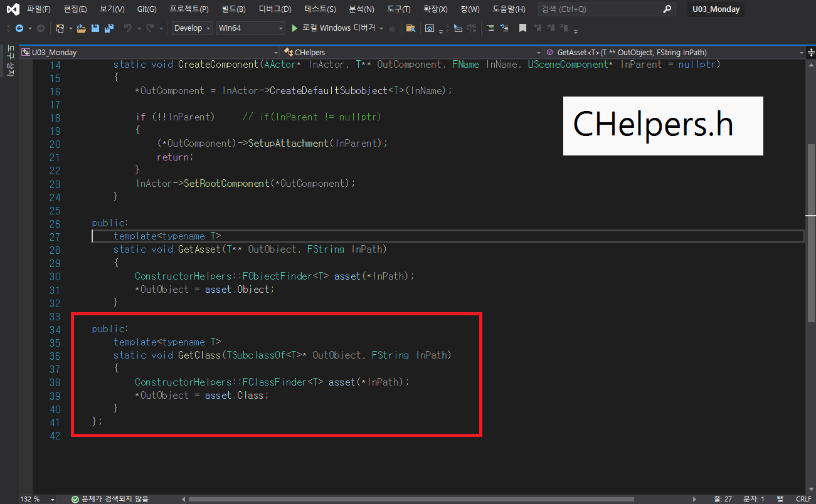Navigate backward with the back arrow

[19, 28]
